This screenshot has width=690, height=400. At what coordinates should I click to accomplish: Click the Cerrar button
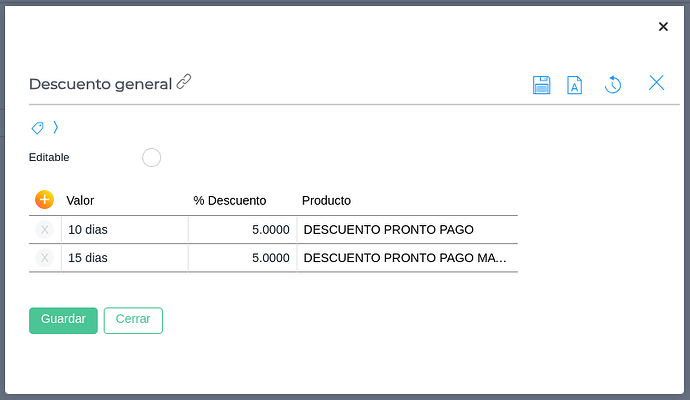tap(133, 320)
